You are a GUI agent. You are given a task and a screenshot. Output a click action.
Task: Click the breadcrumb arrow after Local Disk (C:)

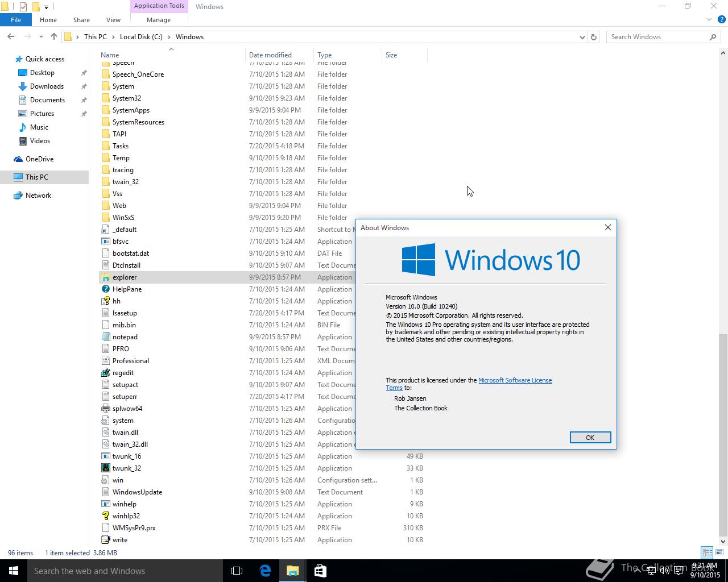point(169,37)
